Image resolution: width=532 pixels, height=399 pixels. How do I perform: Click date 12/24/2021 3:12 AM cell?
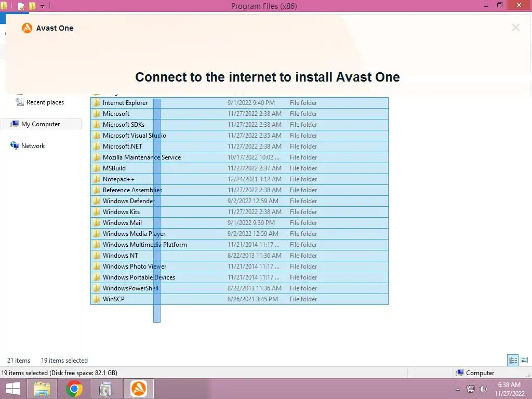point(255,179)
